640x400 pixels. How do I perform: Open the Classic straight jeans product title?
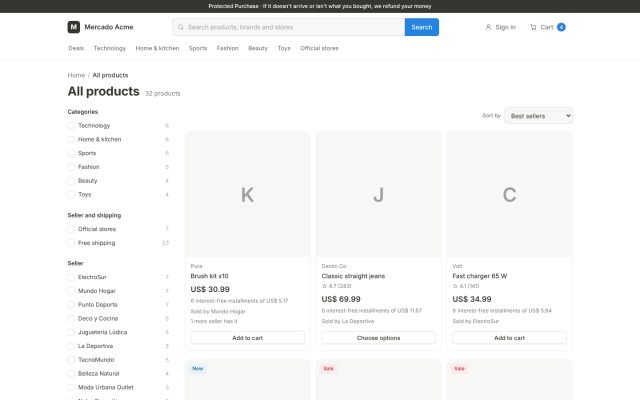coord(353,276)
